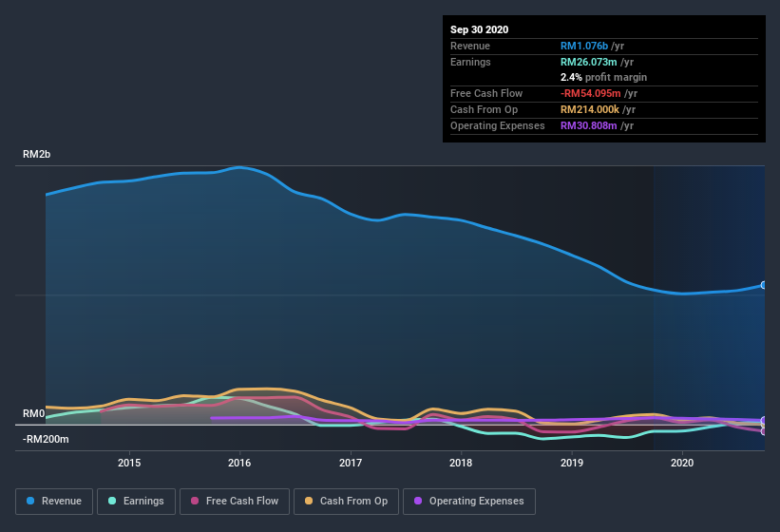The image size is (780, 532).
Task: Click the Free Cash Flow label in tooltip
Action: click(486, 93)
